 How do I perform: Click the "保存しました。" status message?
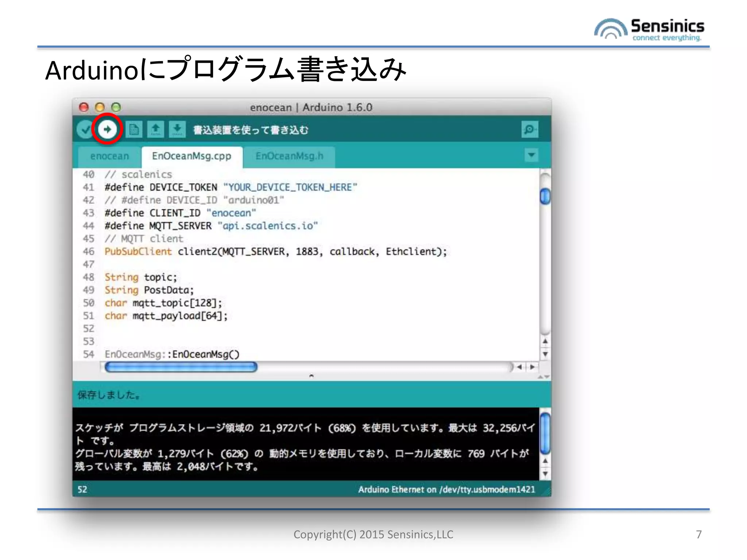[x=109, y=395]
